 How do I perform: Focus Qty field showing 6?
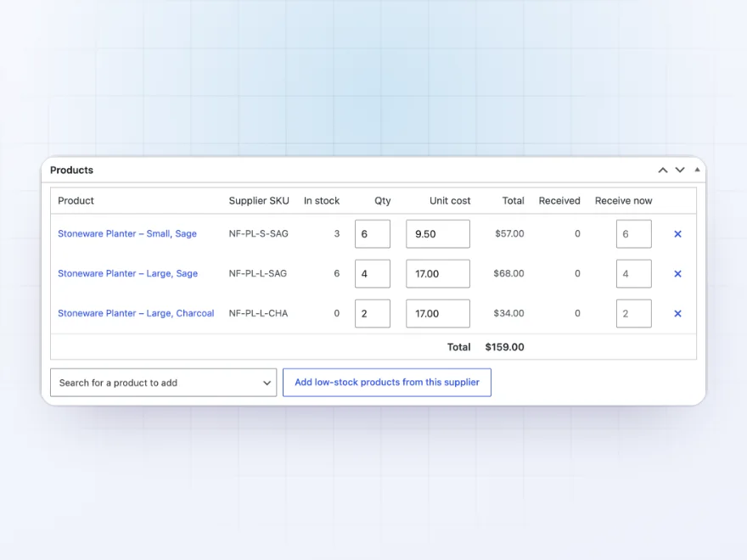[x=373, y=234]
